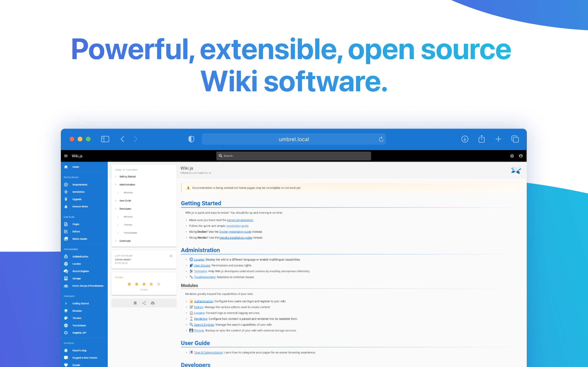Toggle the Wiki.js navigation menu icon
The height and width of the screenshot is (367, 588).
(x=66, y=156)
